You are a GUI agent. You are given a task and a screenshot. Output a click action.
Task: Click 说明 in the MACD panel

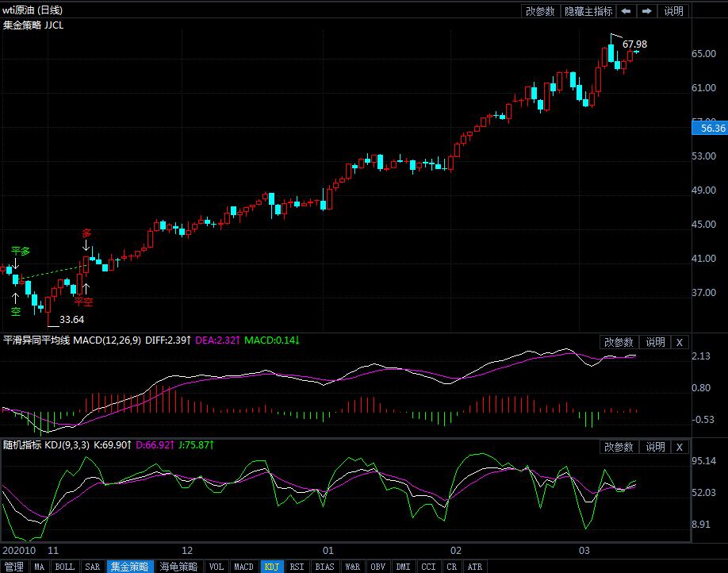pos(655,342)
